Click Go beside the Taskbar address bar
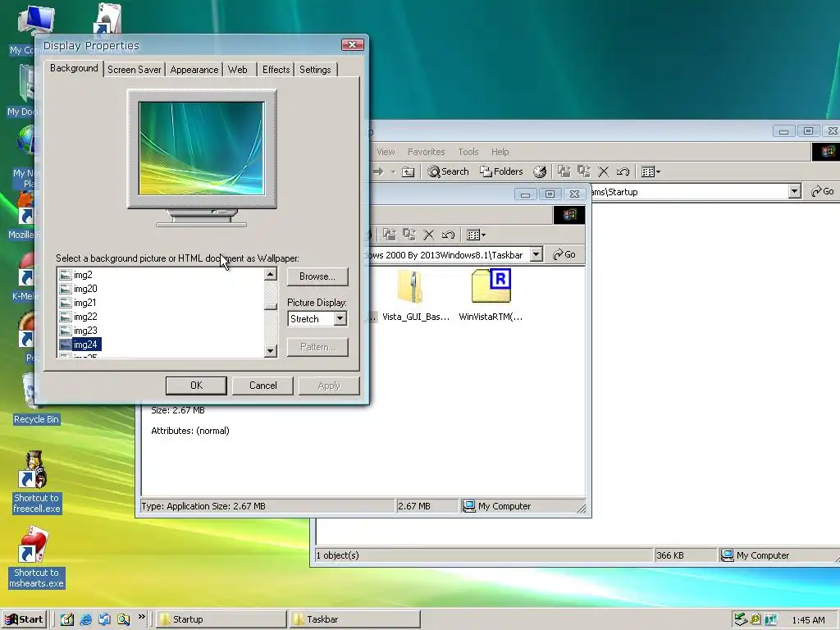 click(564, 254)
